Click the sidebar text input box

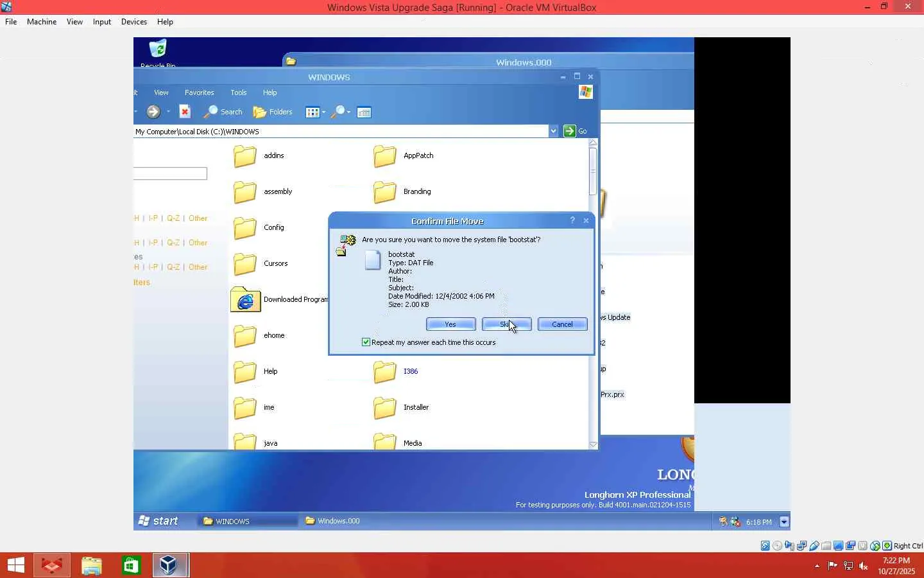click(171, 173)
